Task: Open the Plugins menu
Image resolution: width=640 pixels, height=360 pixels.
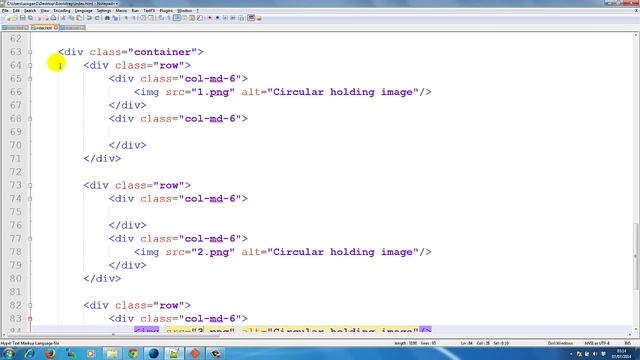Action: pyautogui.click(x=166, y=11)
